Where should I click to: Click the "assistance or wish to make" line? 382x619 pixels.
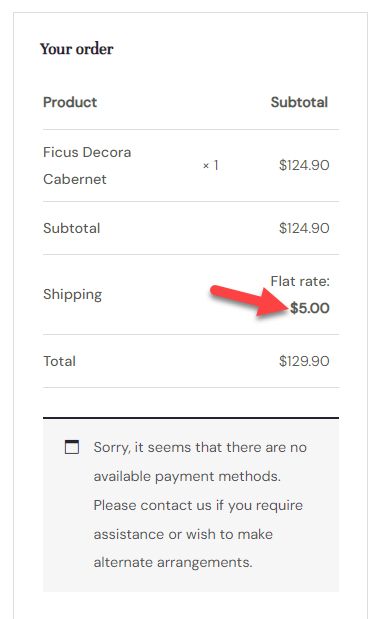[x=183, y=534]
